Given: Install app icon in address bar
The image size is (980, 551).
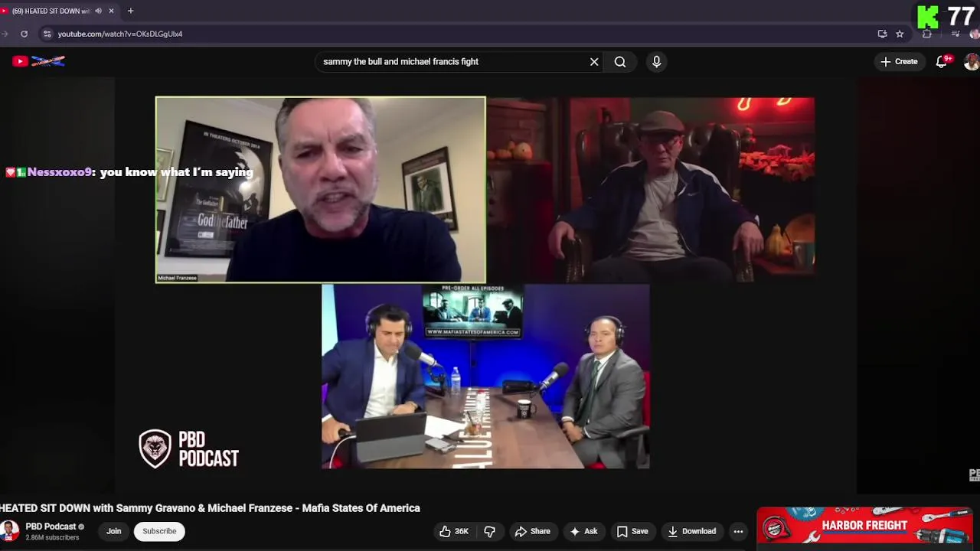Looking at the screenshot, I should tap(882, 34).
